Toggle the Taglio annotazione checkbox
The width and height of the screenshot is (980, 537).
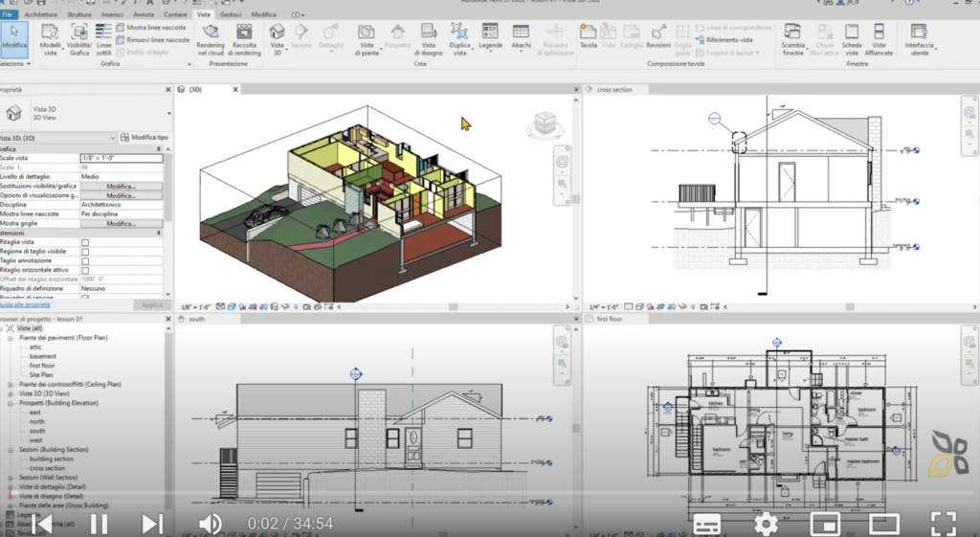coord(85,261)
